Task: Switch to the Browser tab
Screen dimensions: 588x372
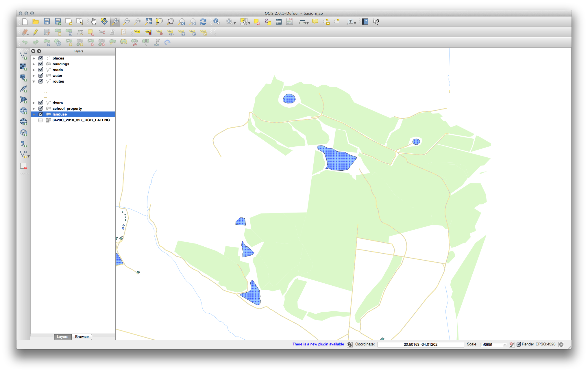Action: [x=82, y=337]
